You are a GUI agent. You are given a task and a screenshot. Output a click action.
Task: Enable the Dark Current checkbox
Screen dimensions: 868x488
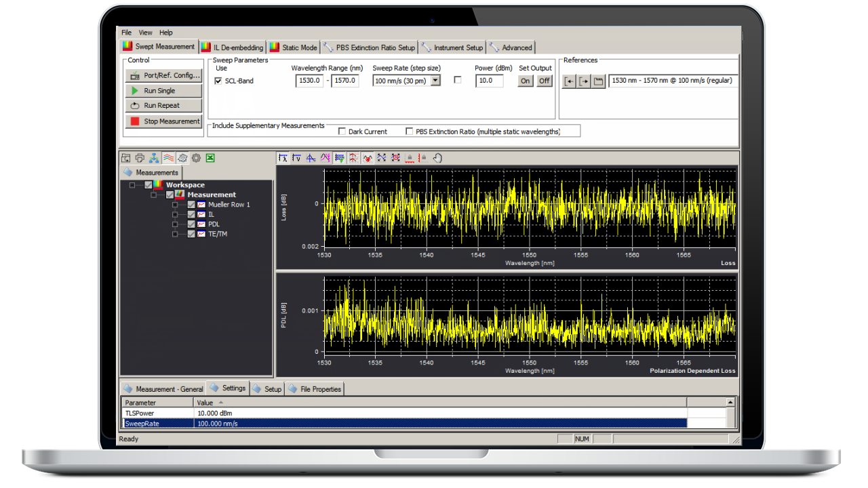click(x=342, y=131)
